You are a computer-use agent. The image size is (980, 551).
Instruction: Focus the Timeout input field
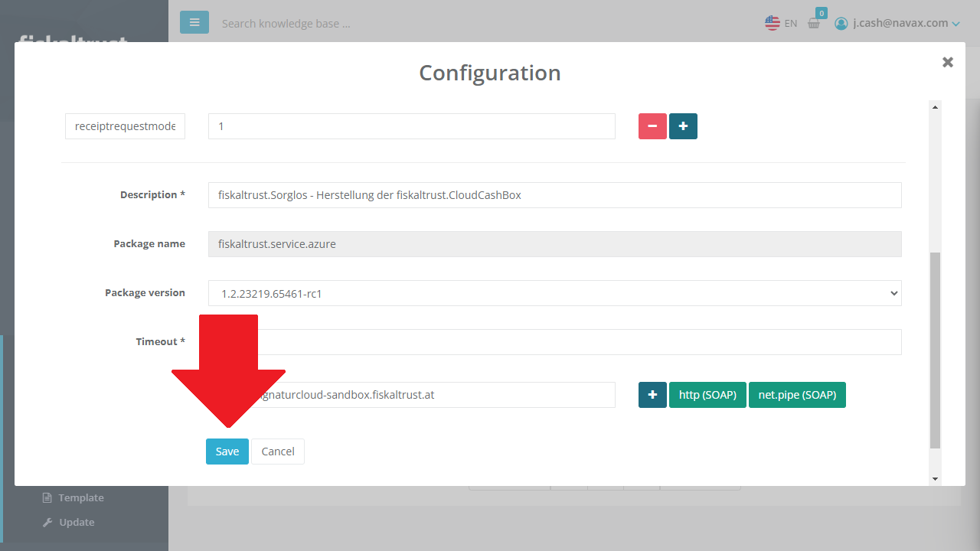pos(555,342)
